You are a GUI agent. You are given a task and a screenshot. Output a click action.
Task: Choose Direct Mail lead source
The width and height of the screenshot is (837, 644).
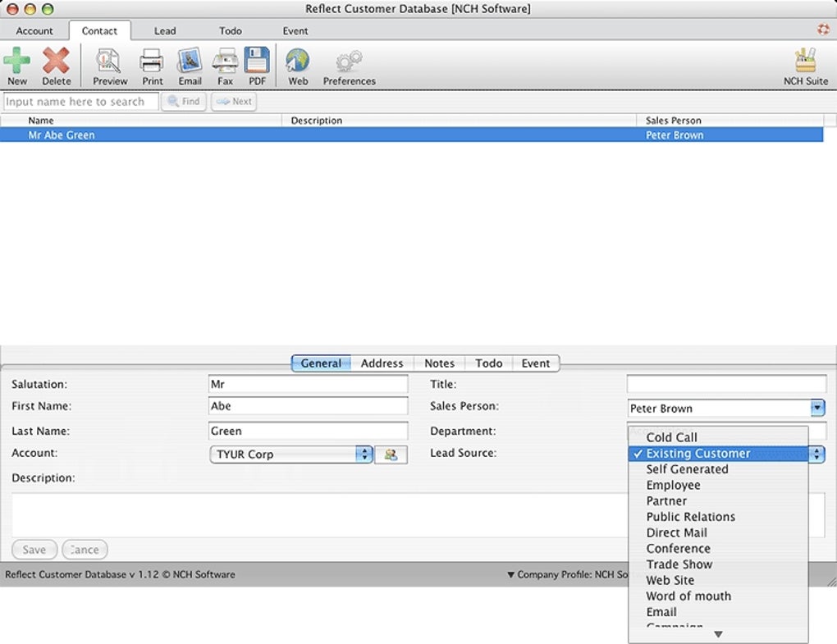point(718,533)
